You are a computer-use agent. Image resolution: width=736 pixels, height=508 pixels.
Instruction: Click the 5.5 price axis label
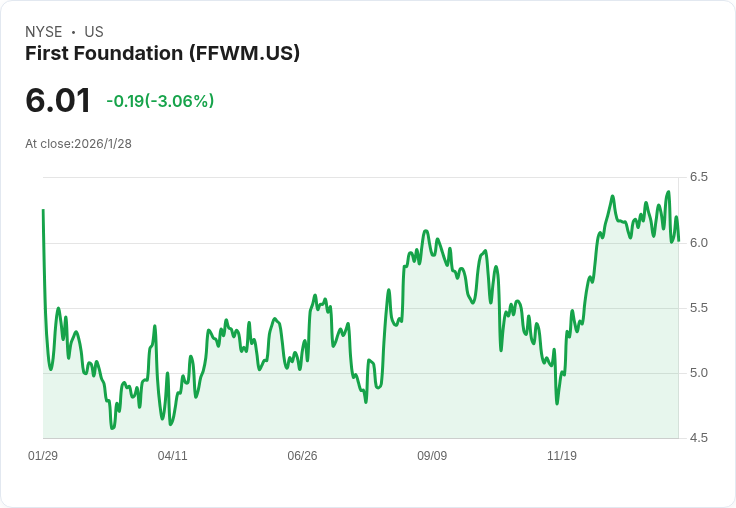coord(698,308)
